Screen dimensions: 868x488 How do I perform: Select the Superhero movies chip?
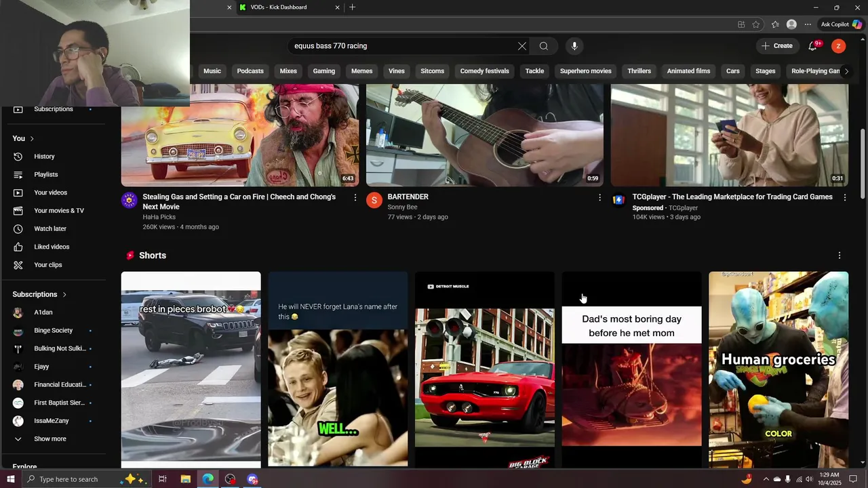586,71
